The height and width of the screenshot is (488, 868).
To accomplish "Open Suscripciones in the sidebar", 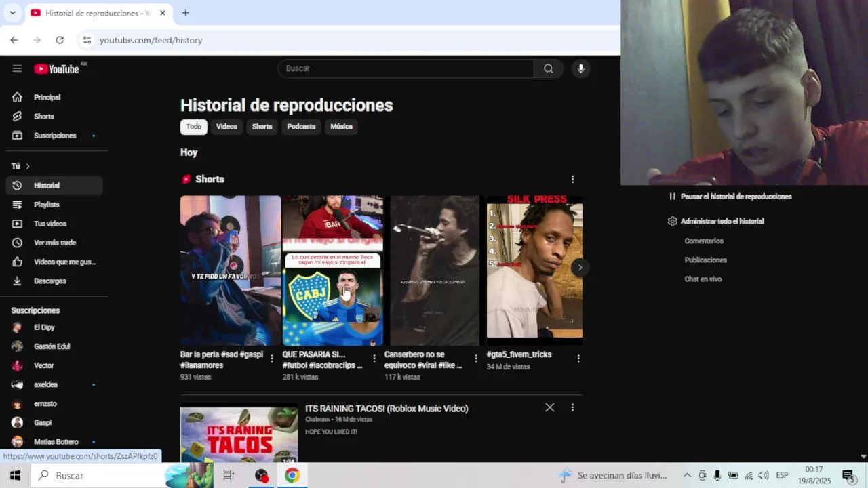I will [54, 135].
